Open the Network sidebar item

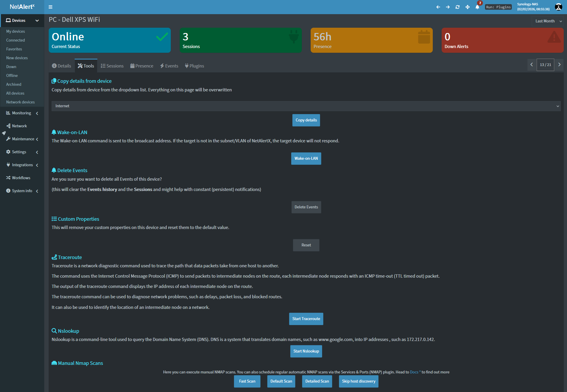pyautogui.click(x=19, y=126)
